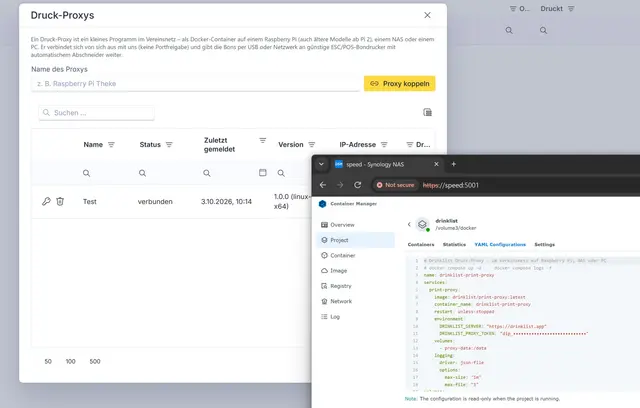The width and height of the screenshot is (640, 408).
Task: Click the search magnifier under the Status column
Action: tap(142, 173)
